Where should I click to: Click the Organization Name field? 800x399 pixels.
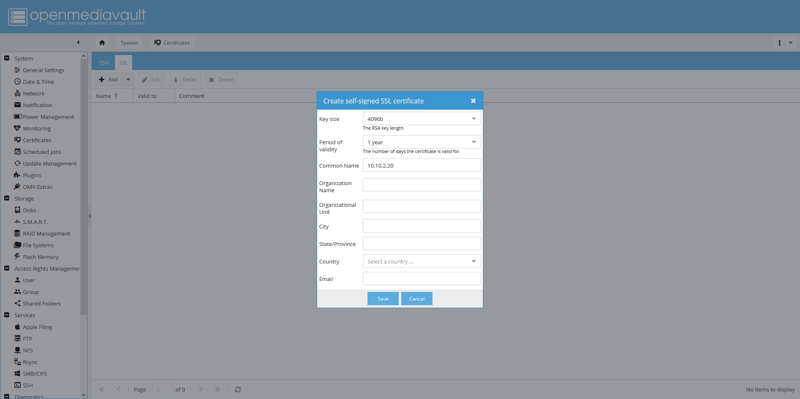pyautogui.click(x=421, y=185)
